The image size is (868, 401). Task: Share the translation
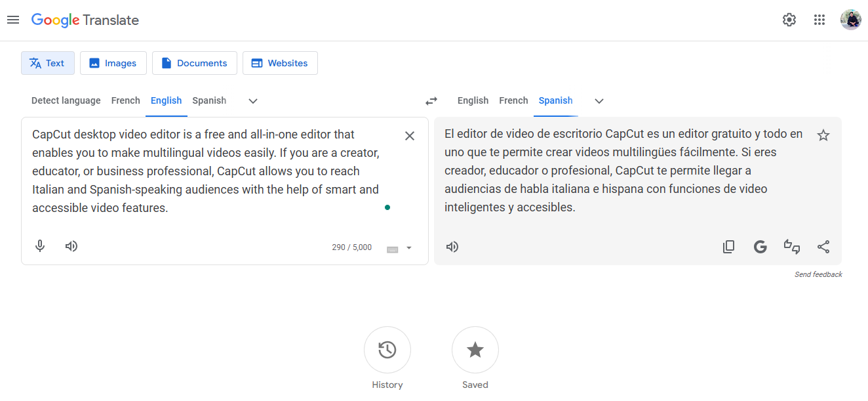[823, 246]
